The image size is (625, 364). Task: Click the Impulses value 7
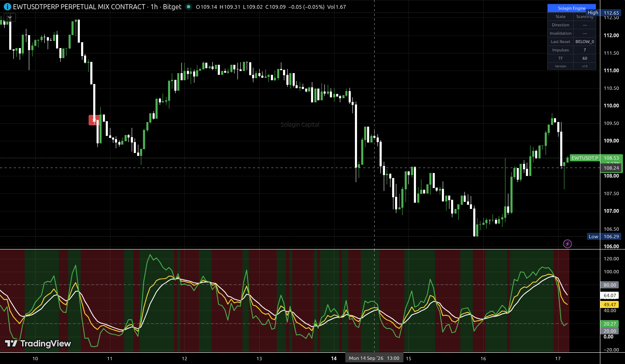point(584,50)
